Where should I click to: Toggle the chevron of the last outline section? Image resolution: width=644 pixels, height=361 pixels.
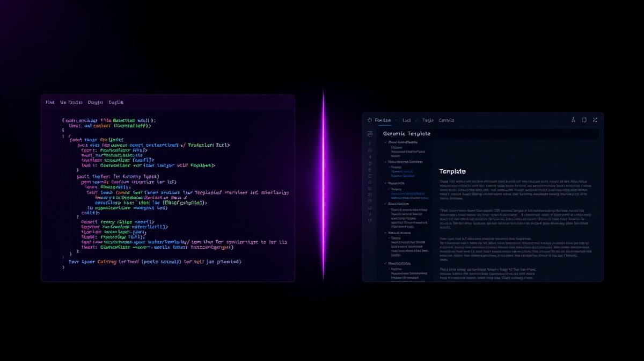click(386, 264)
